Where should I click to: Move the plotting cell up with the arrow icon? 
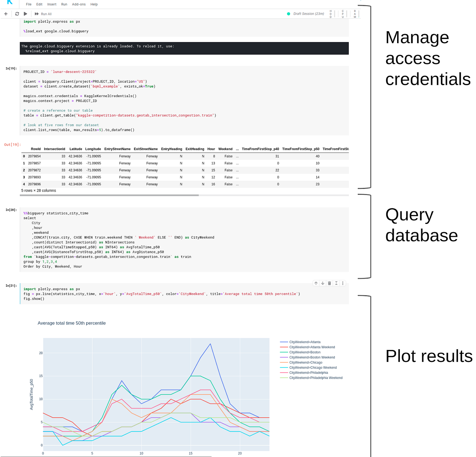coord(316,283)
